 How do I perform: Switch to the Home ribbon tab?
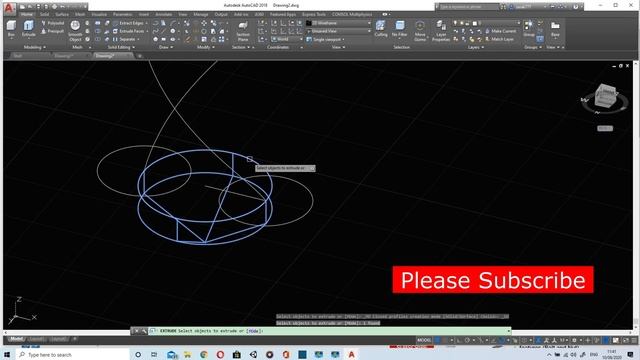click(x=27, y=14)
